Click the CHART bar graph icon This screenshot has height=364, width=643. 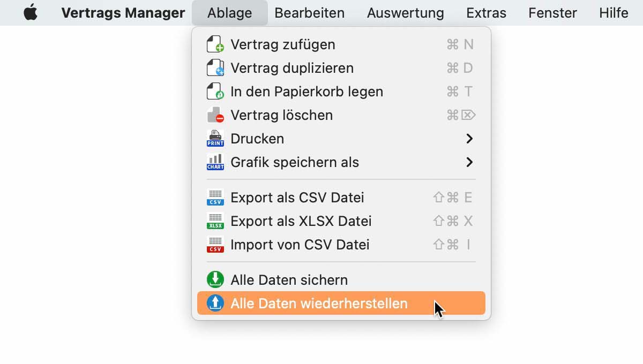[215, 162]
